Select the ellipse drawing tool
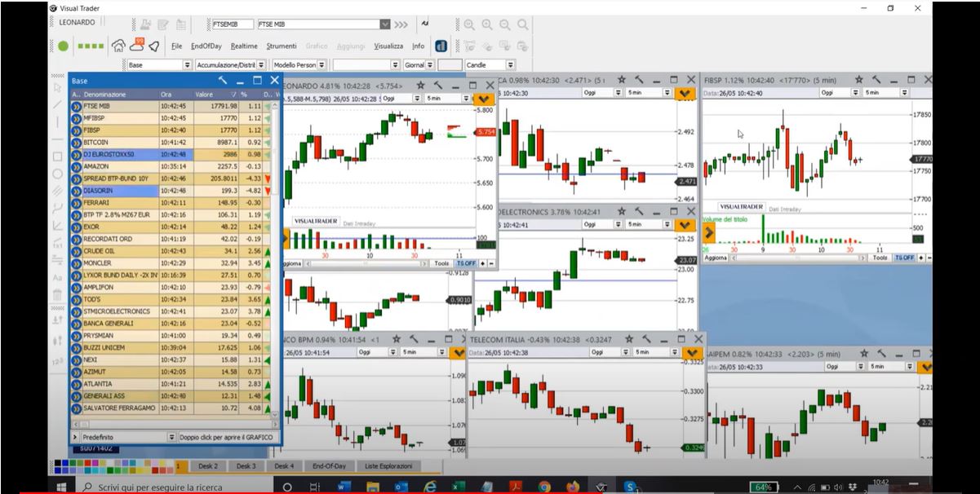The image size is (980, 494). (57, 174)
